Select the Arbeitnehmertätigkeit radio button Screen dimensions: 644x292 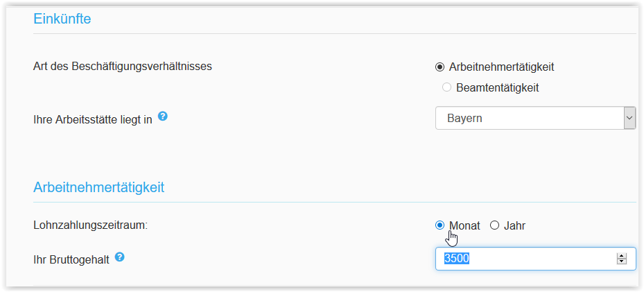(x=440, y=67)
